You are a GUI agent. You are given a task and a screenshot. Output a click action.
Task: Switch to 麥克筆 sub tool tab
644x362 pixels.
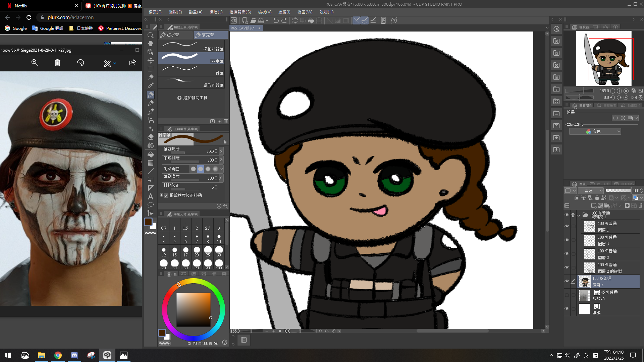pyautogui.click(x=211, y=35)
